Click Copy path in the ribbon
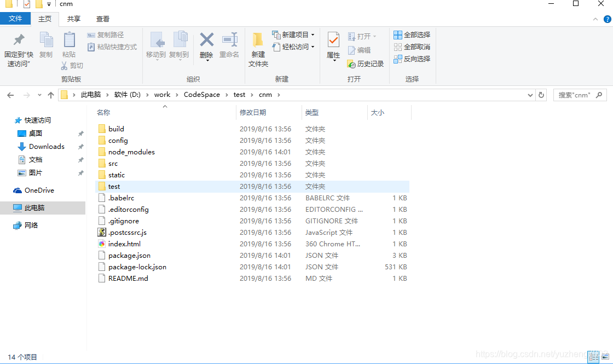613x364 pixels. click(x=106, y=35)
